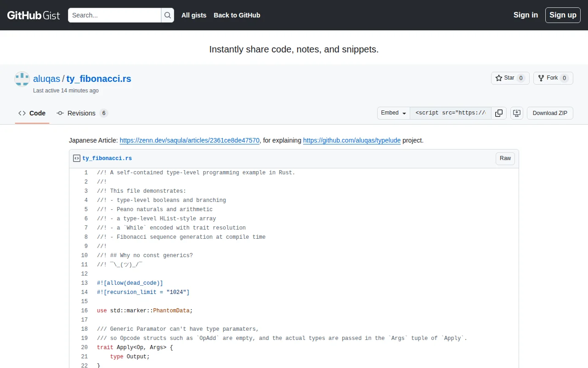Open the github.com/aluqas/typelude project link
This screenshot has height=368, width=588.
(x=352, y=140)
